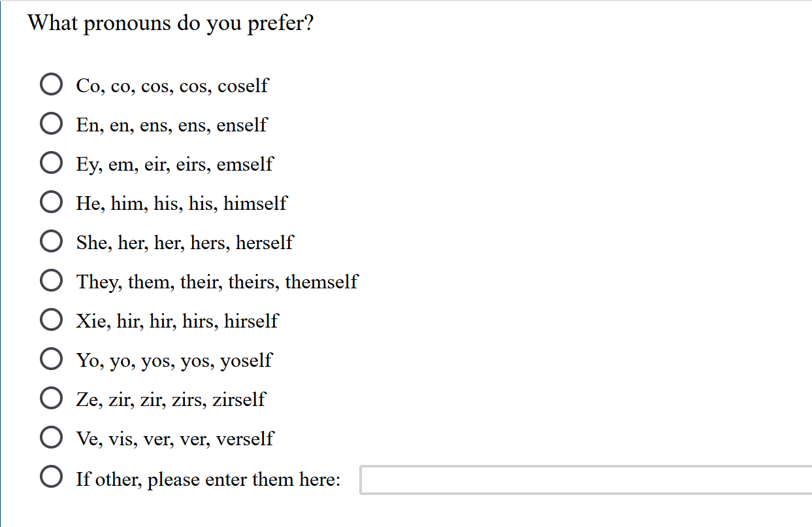Choose the En, en, ens radio option
The height and width of the screenshot is (527, 812).
tap(51, 124)
